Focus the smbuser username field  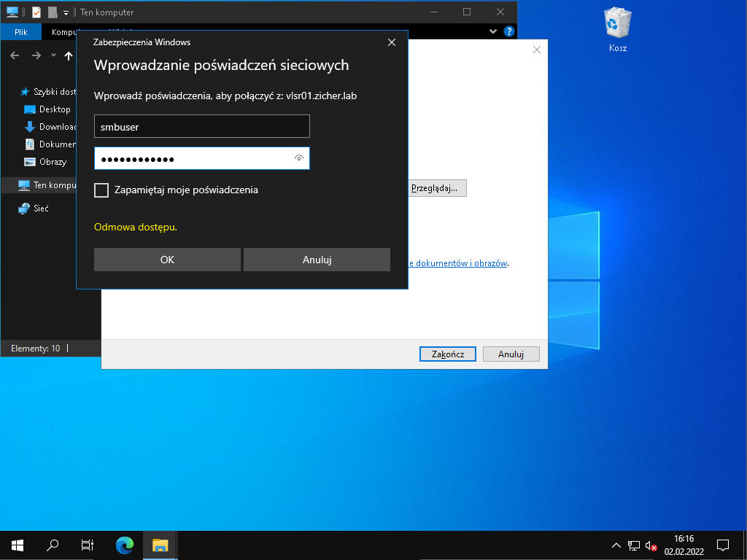tap(202, 126)
